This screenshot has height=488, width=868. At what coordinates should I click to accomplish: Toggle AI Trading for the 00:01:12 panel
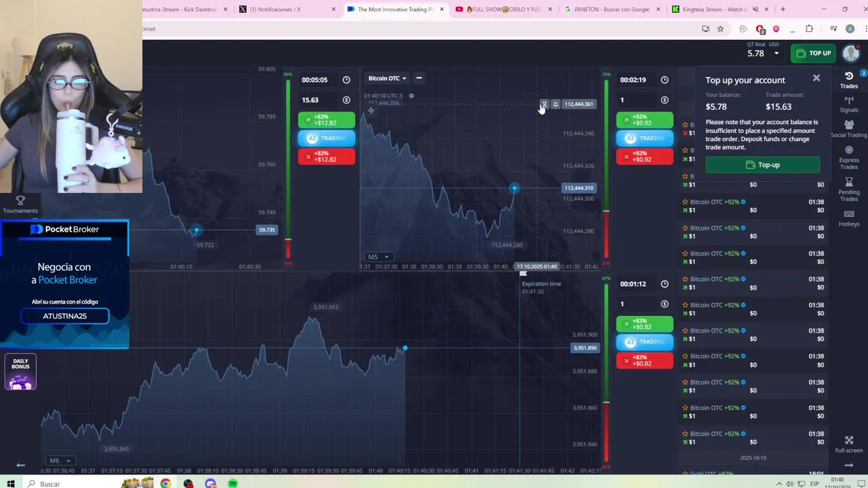coord(644,342)
